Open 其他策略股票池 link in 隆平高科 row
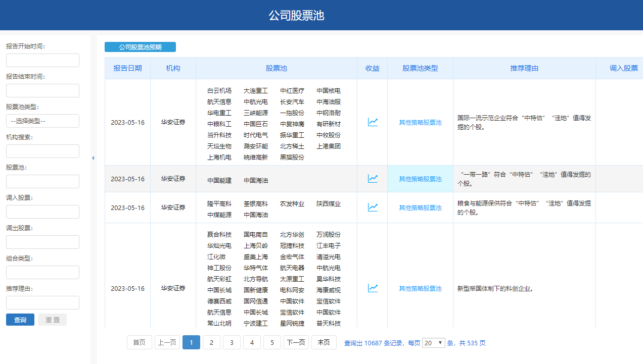Viewport: 643px width, 364px height. [420, 207]
